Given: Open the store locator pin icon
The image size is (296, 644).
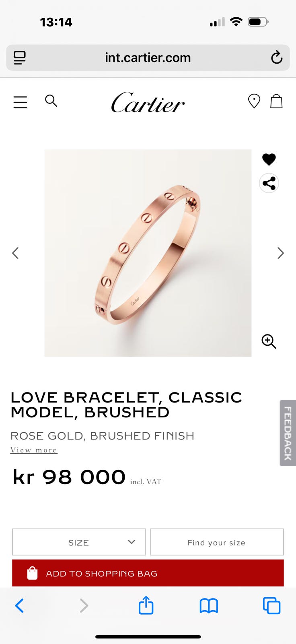Looking at the screenshot, I should [x=254, y=101].
